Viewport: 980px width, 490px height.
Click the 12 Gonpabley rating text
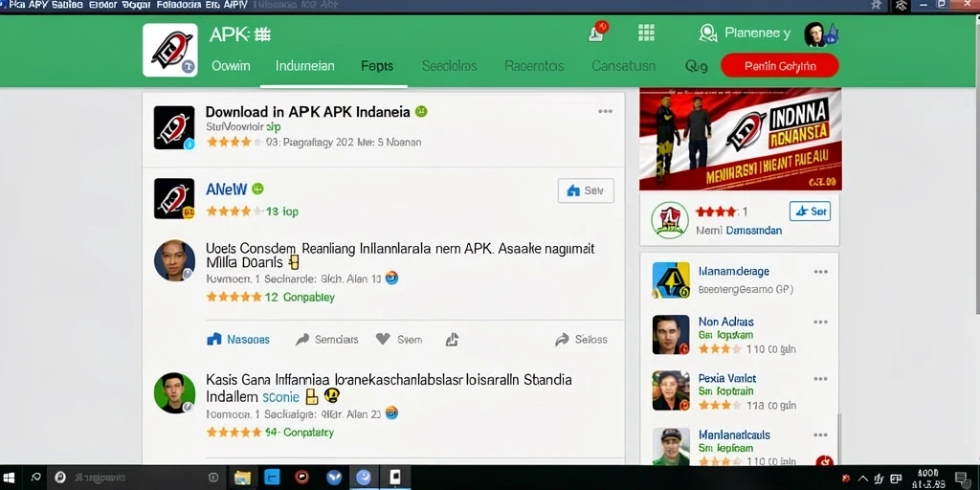(x=300, y=297)
